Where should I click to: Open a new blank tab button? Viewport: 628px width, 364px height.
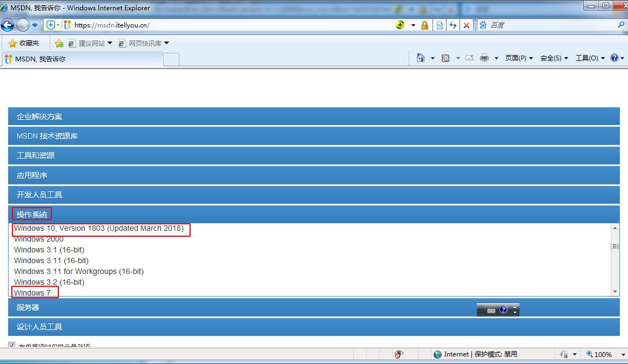pos(171,60)
